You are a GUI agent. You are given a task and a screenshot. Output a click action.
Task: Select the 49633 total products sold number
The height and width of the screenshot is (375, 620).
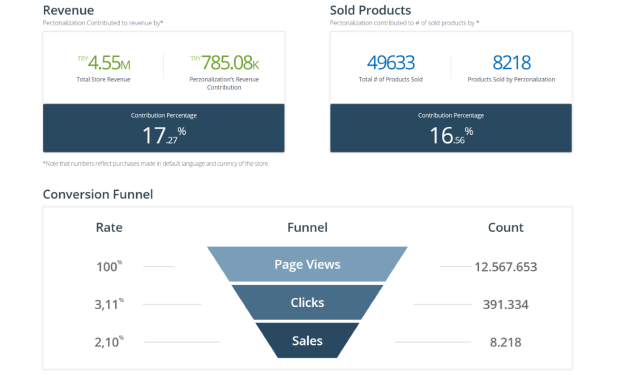click(391, 62)
